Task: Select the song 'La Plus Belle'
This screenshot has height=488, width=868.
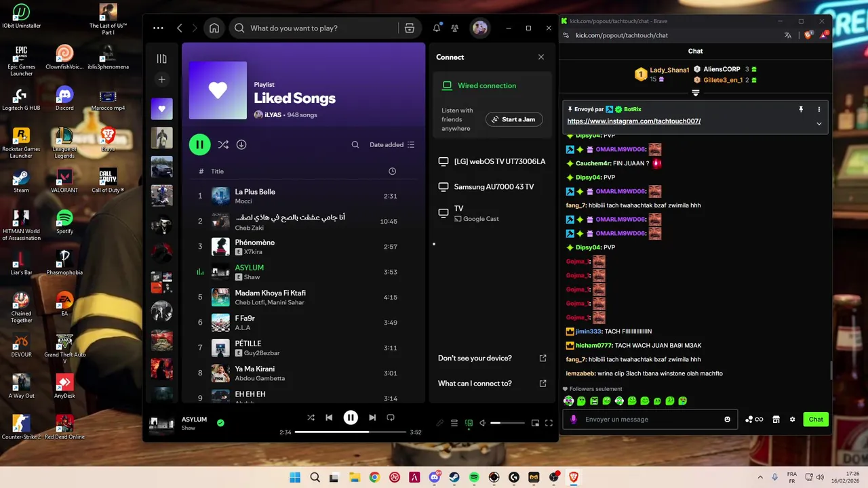Action: point(303,196)
